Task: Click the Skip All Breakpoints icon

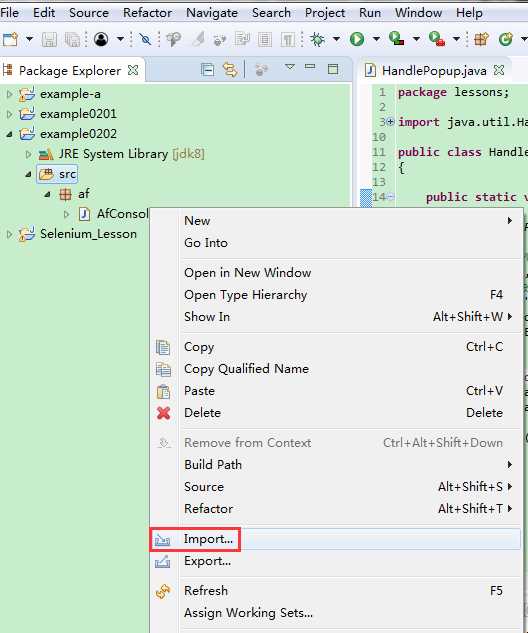Action: click(145, 39)
